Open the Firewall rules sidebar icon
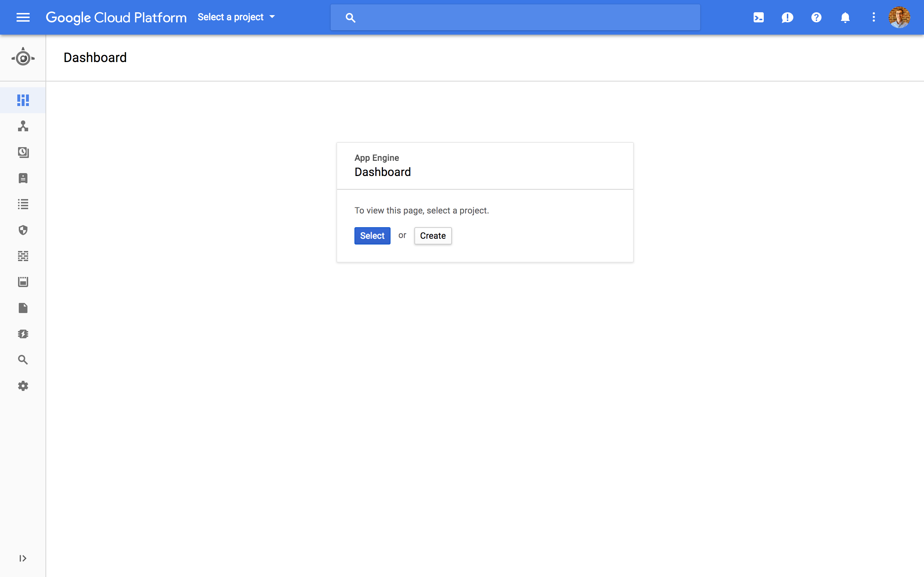The height and width of the screenshot is (577, 924). (23, 256)
